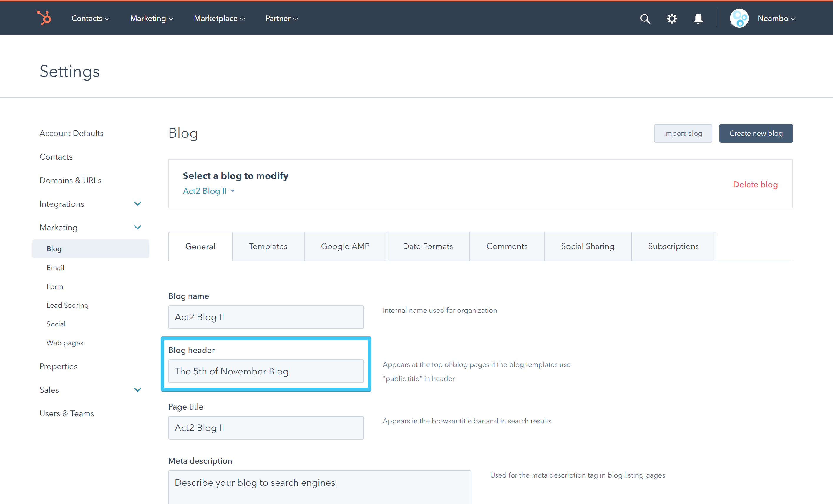
Task: Open the Act2 Blog II blog selector
Action: click(209, 191)
